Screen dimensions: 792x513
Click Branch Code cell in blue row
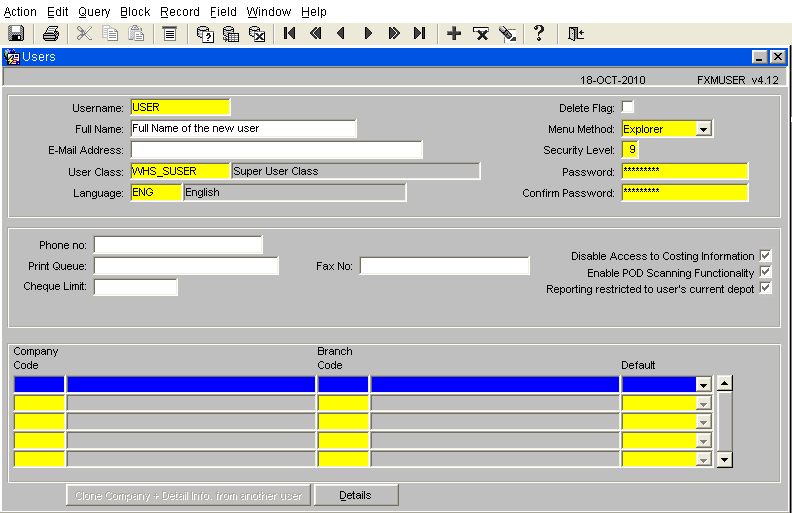(343, 384)
